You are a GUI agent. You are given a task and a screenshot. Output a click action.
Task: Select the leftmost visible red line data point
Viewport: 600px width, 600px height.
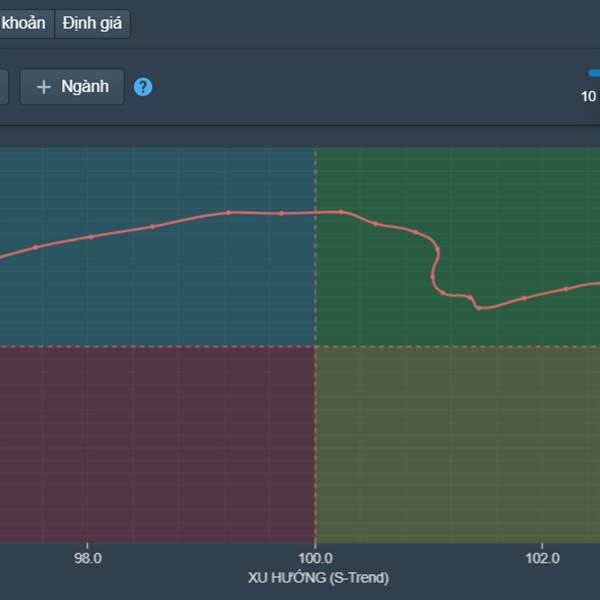(x=36, y=247)
